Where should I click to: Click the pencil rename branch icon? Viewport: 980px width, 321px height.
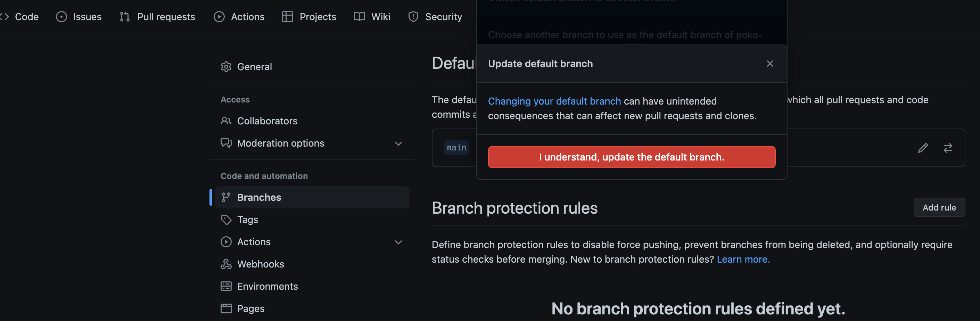coord(923,148)
